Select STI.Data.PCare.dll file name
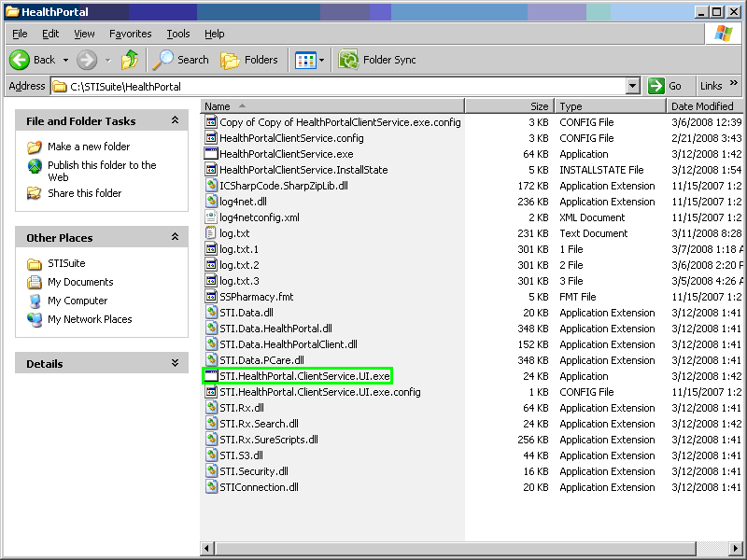Screen dimensions: 747x560 (x=261, y=360)
